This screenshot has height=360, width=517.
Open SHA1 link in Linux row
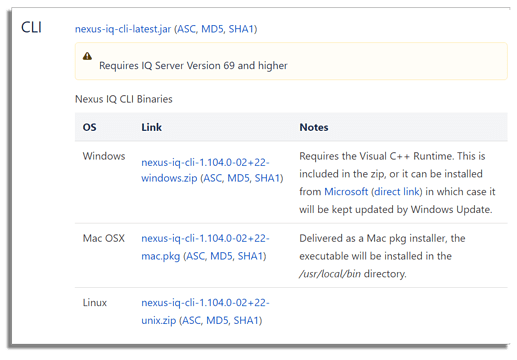[x=246, y=320]
